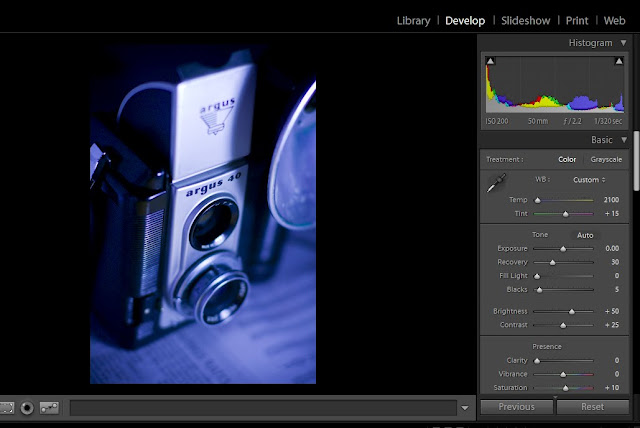Open the Web module

(614, 21)
